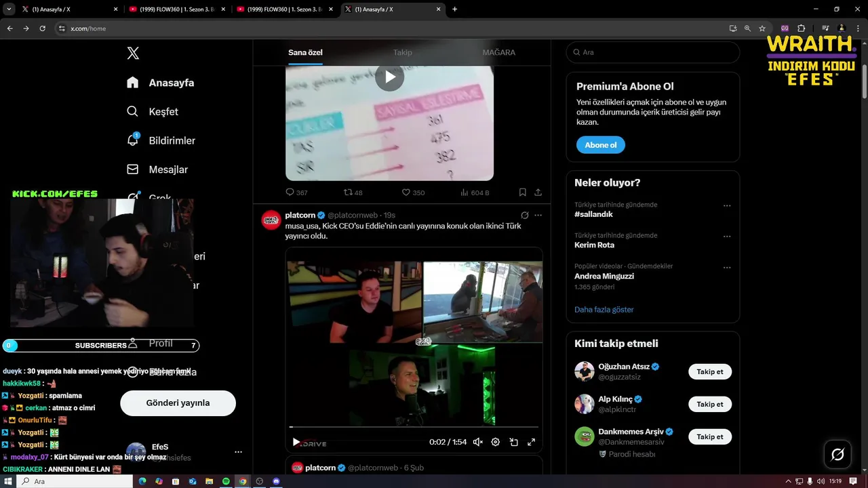Open media controls icon
Screen dimensions: 868x488
pyautogui.click(x=825, y=28)
